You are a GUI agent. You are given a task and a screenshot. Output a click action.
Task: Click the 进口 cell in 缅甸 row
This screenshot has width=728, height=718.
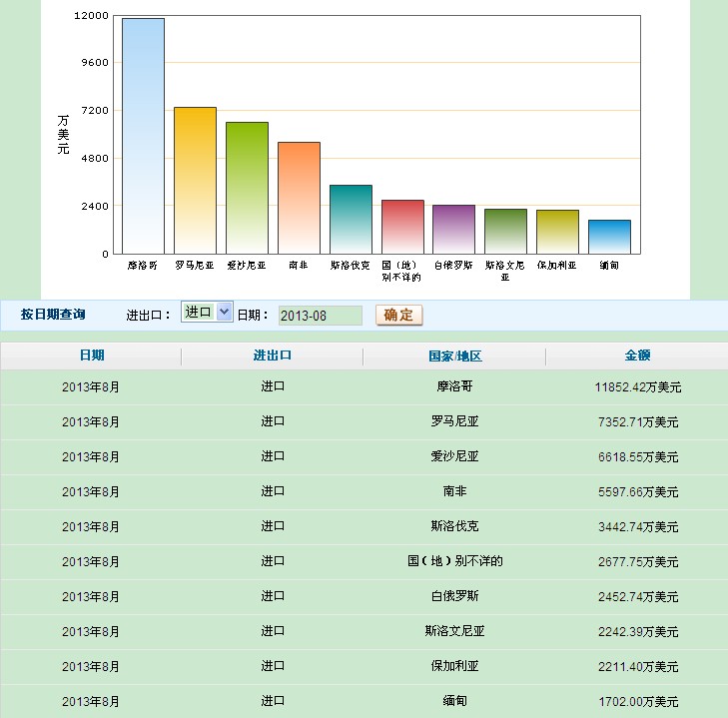[x=273, y=700]
